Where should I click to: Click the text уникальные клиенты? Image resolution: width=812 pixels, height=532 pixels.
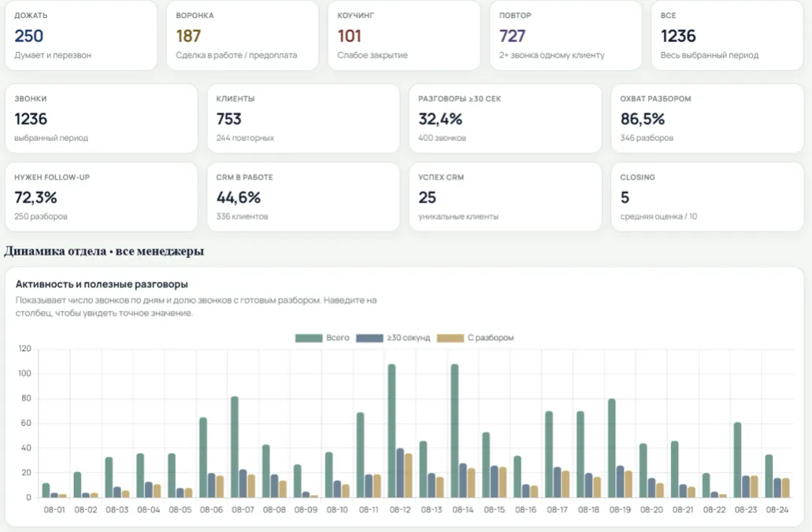tap(458, 216)
